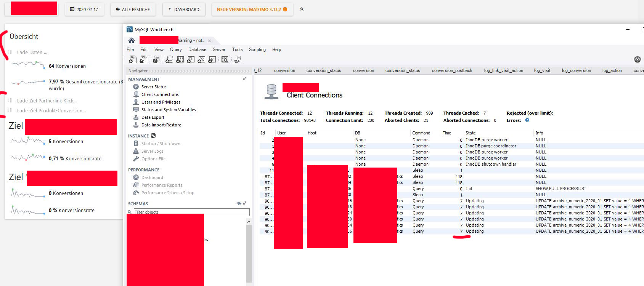Create a new stored procedure toolbar icon
644x286 pixels.
tap(201, 59)
